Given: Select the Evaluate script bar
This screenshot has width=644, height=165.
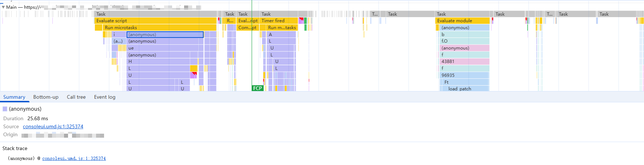Looking at the screenshot, I should click(156, 21).
